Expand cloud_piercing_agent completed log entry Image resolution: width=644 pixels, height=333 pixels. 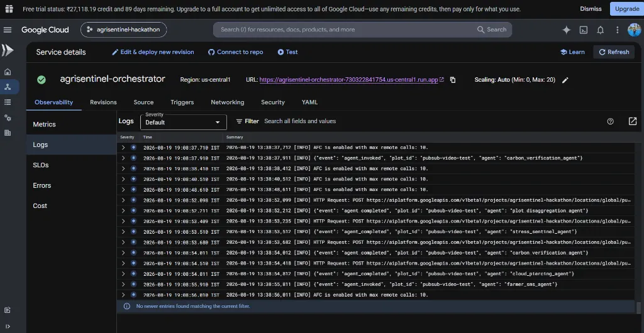tap(123, 273)
